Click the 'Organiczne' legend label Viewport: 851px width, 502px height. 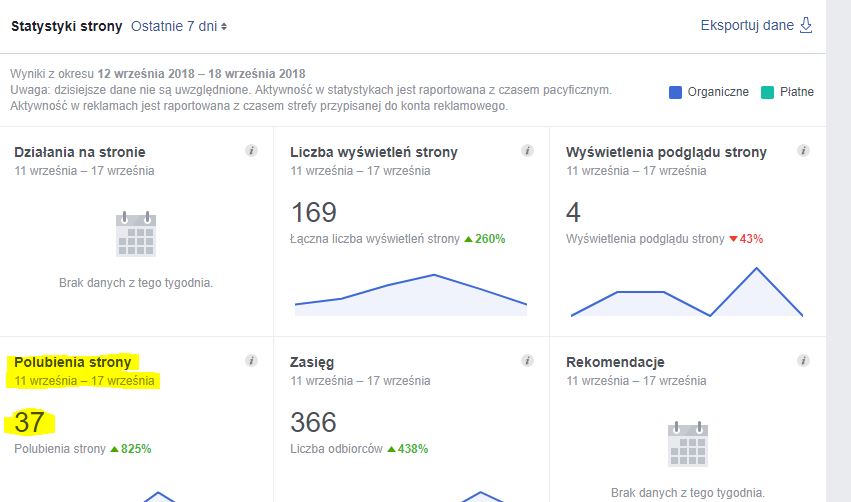coord(718,92)
